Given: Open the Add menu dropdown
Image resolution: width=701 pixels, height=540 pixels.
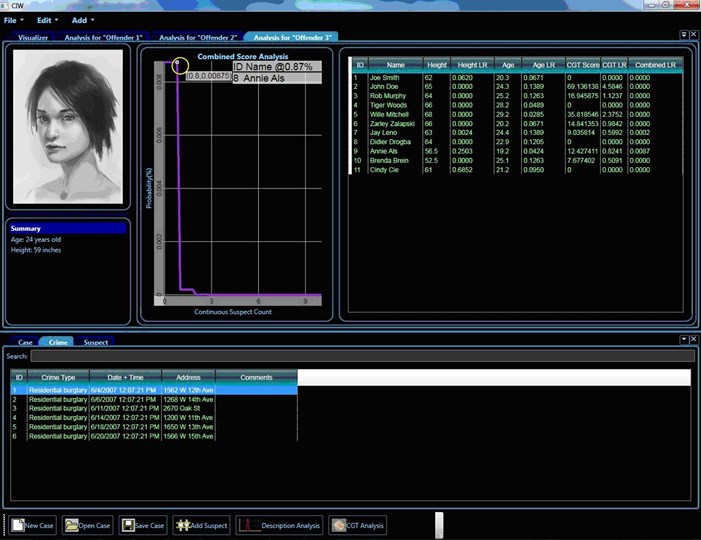Looking at the screenshot, I should coord(83,20).
